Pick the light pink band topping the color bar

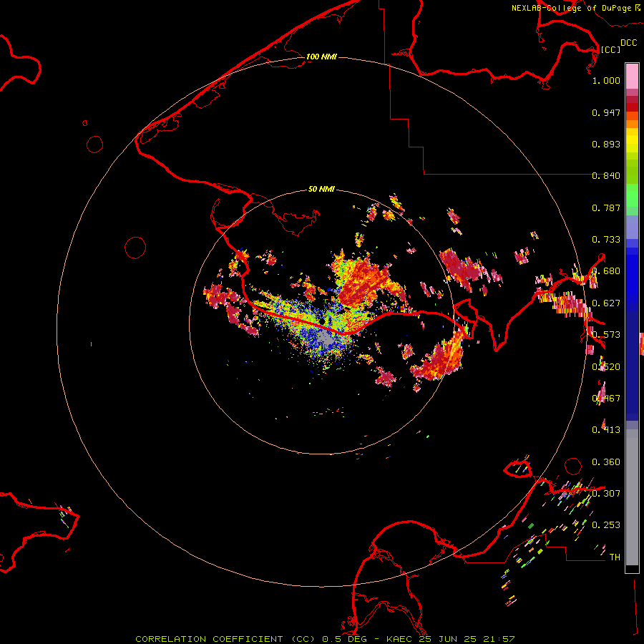632,77
